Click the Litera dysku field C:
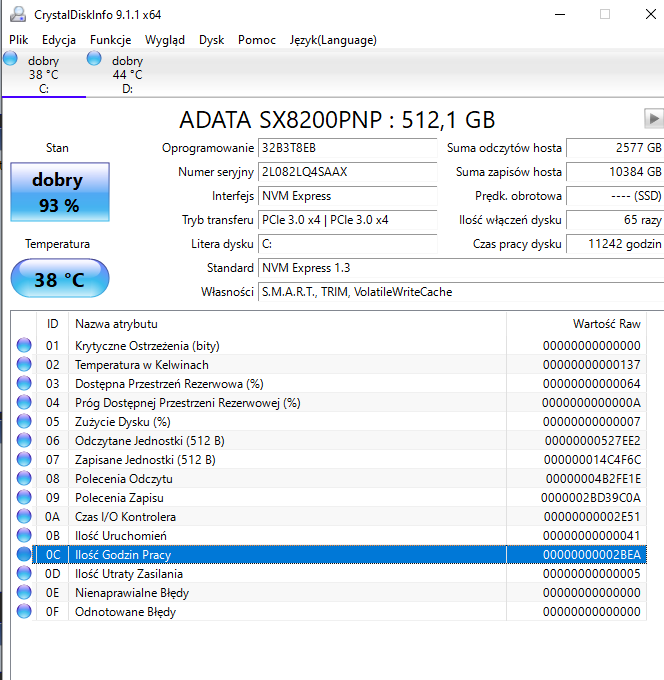 [347, 244]
